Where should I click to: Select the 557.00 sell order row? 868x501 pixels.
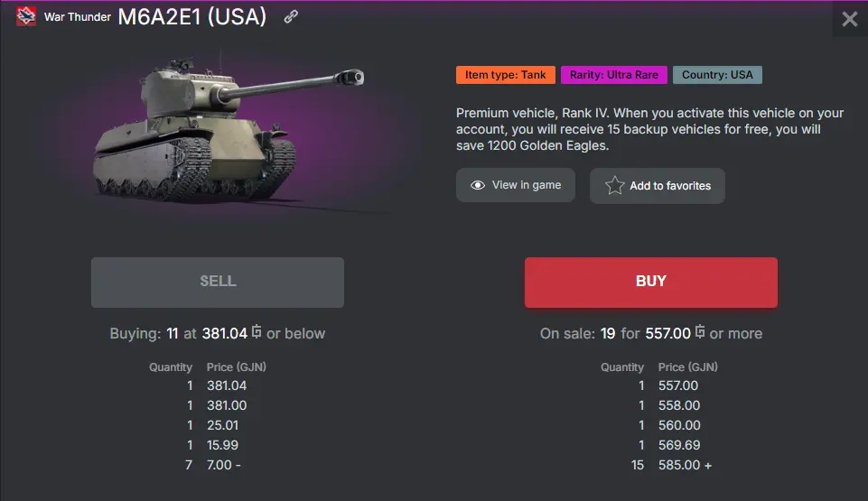click(677, 385)
